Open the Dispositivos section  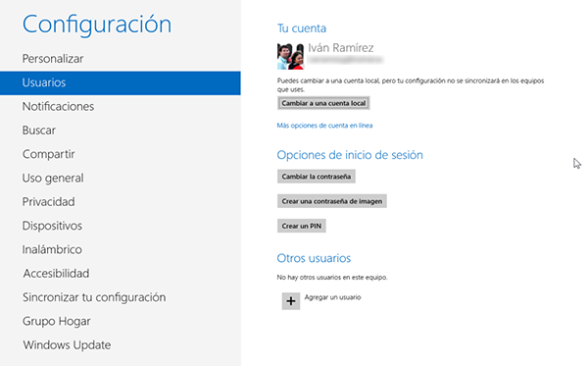52,226
